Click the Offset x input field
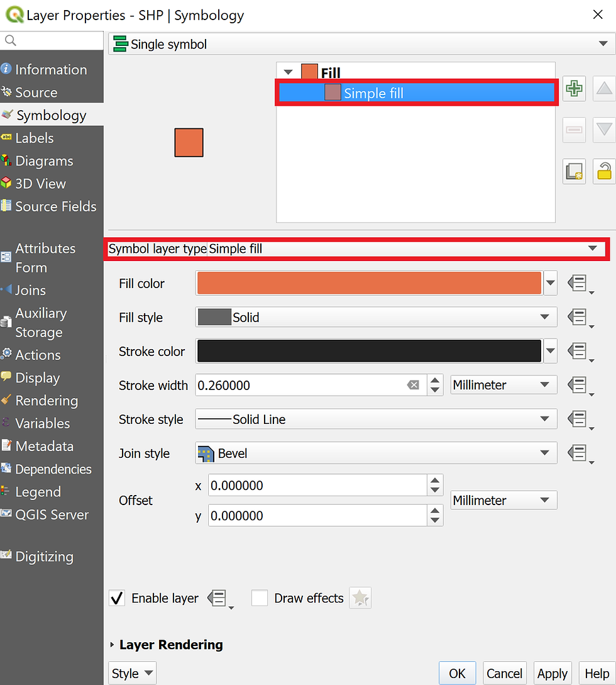The height and width of the screenshot is (685, 616). click(317, 486)
